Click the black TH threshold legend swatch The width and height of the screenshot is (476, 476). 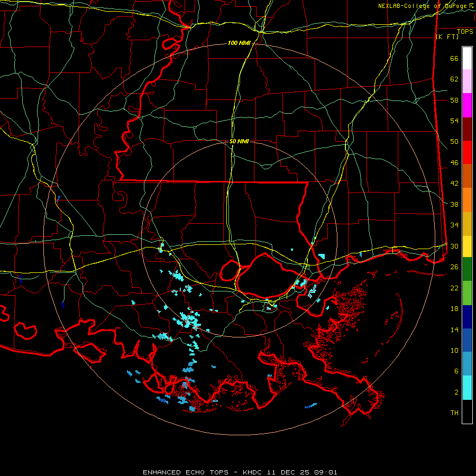point(467,411)
